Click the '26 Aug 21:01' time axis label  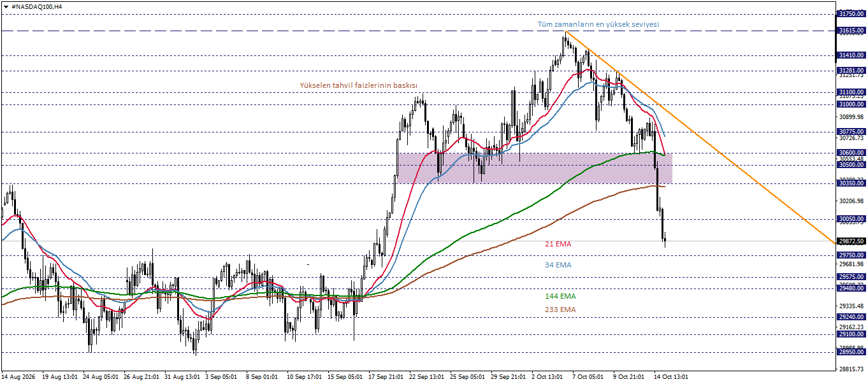point(142,377)
